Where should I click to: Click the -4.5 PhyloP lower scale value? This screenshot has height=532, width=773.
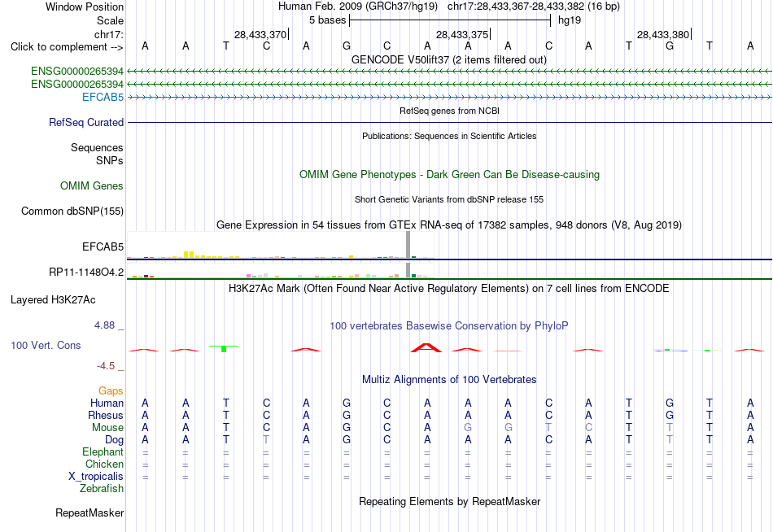click(106, 366)
